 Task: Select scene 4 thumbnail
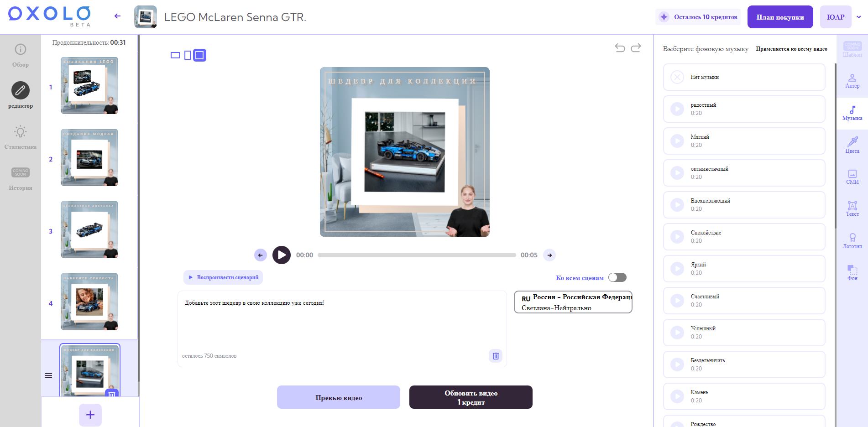coord(89,302)
